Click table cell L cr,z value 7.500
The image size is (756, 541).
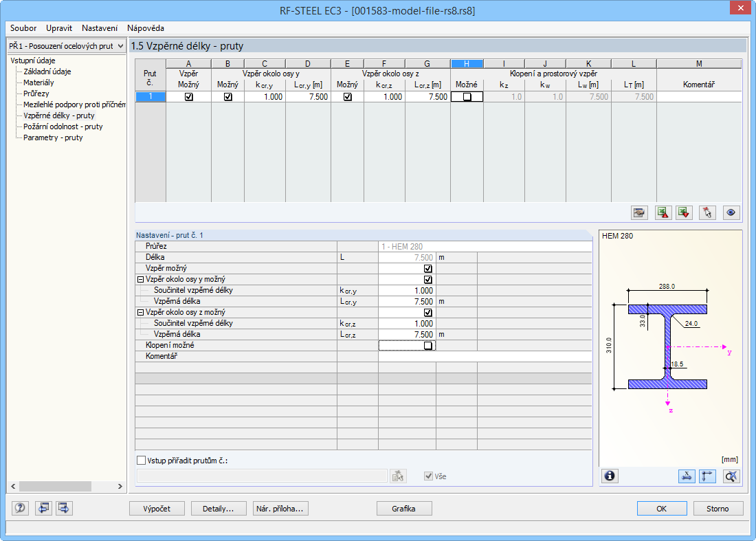(x=427, y=97)
